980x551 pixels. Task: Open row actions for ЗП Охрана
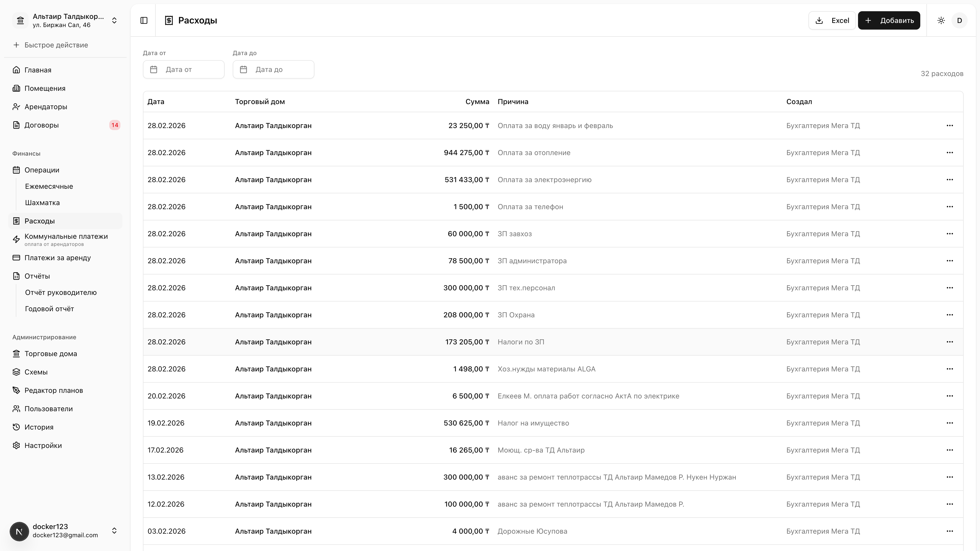click(x=950, y=315)
